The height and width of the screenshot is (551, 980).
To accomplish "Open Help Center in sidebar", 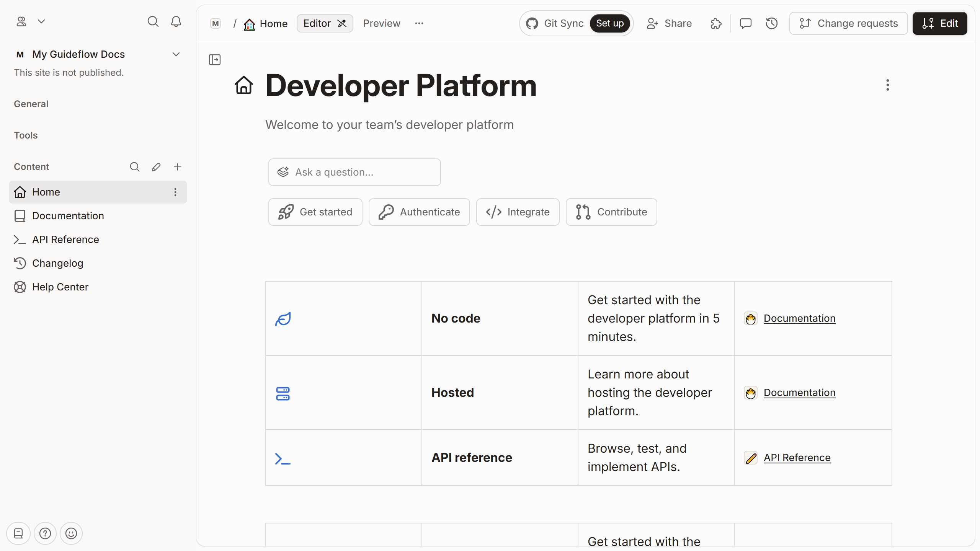I will (x=98, y=287).
